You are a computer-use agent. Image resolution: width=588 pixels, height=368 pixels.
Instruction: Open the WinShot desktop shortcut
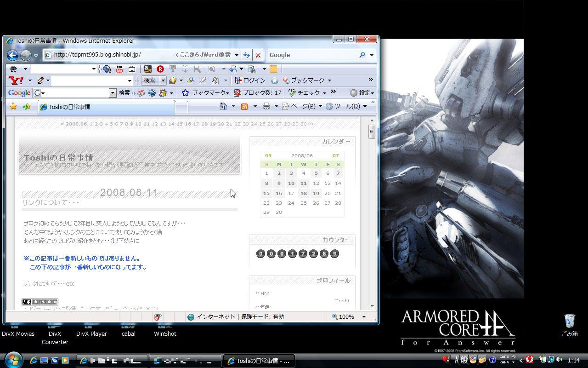coord(165,330)
